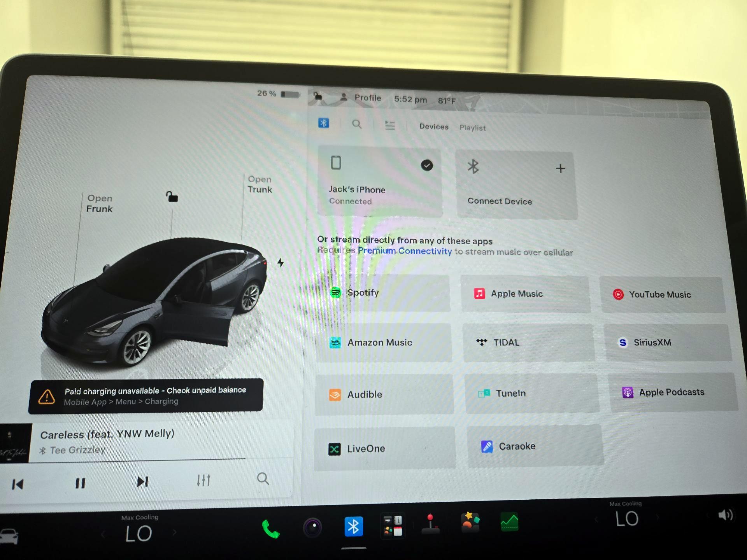Screen dimensions: 747x560
Task: Tap the Tee Grizzley artist name
Action: pyautogui.click(x=78, y=450)
